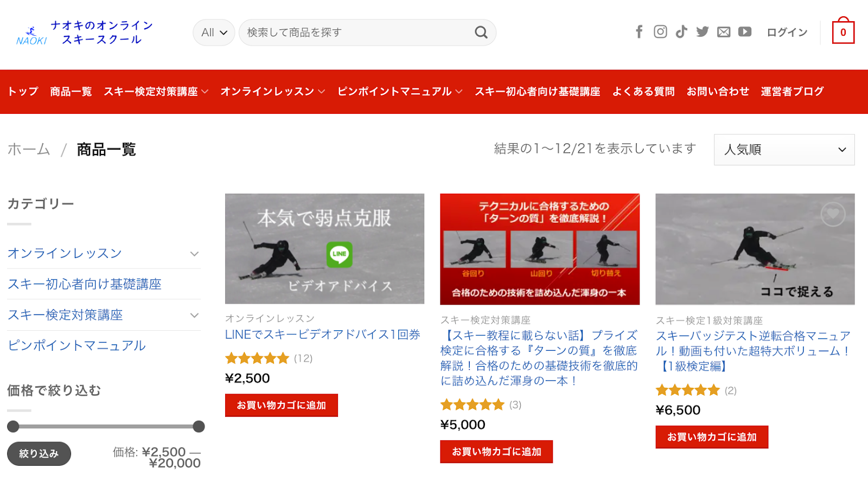Image resolution: width=868 pixels, height=488 pixels.
Task: Open sidebar category スキー検定対策講座
Action: pyautogui.click(x=65, y=315)
